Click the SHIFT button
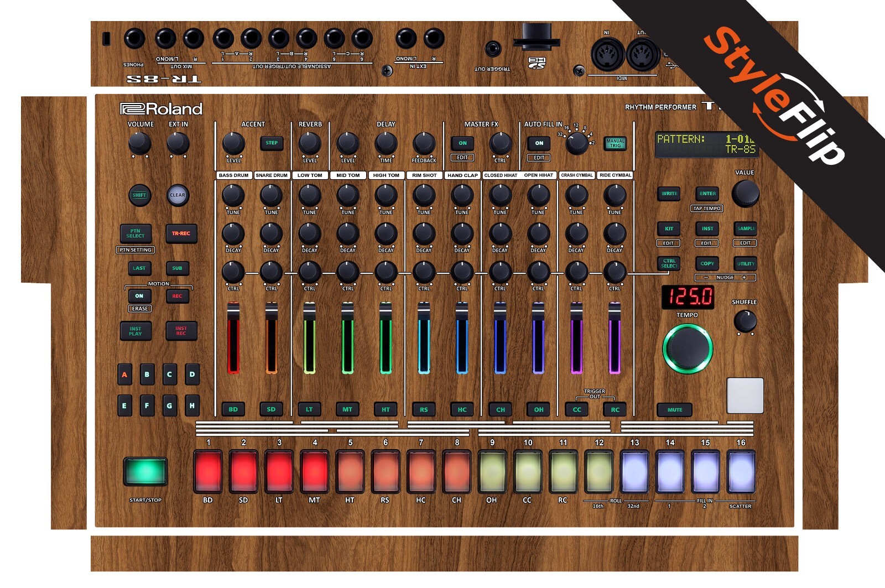The height and width of the screenshot is (588, 885). pyautogui.click(x=139, y=195)
